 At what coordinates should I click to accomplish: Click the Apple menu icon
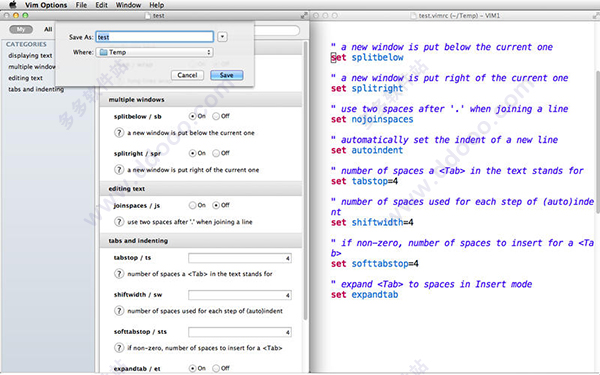13,5
